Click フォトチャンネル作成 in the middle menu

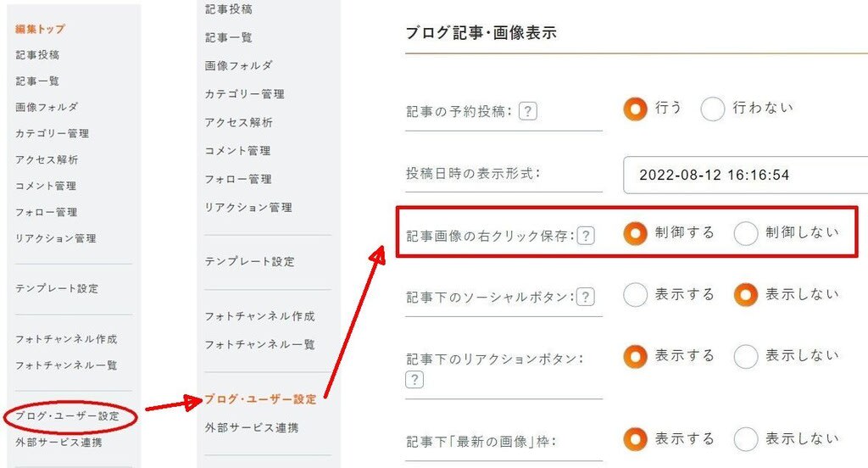[259, 315]
